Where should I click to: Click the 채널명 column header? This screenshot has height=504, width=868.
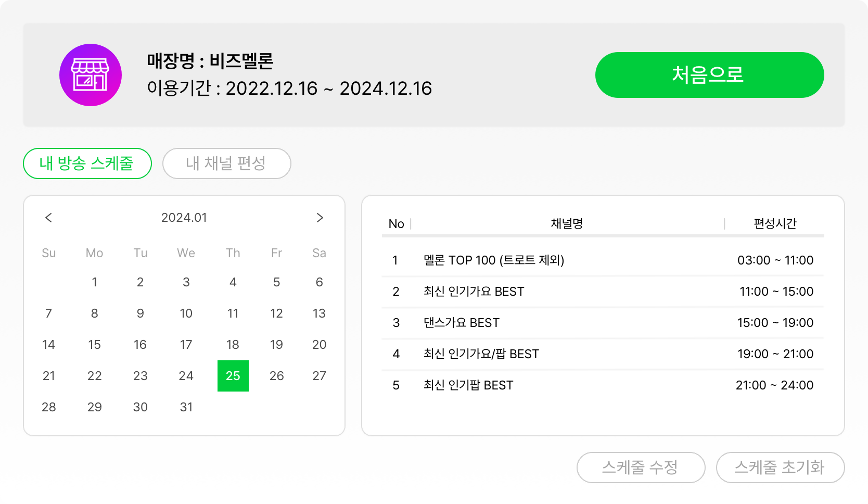tap(567, 224)
